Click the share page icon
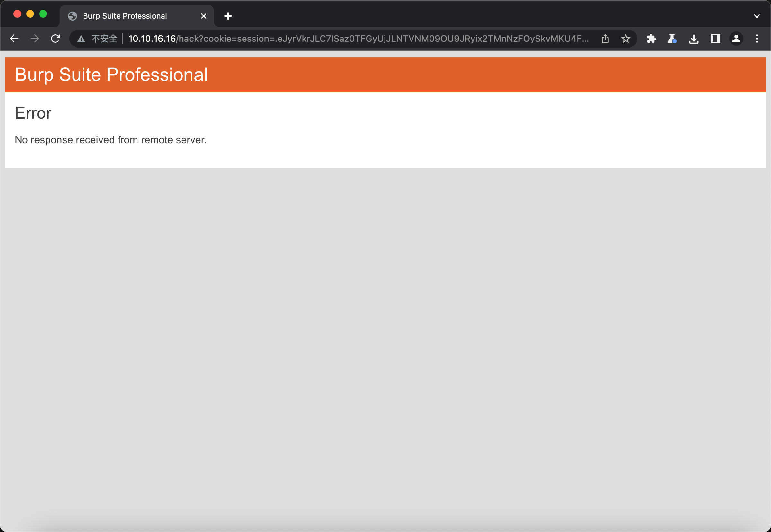 (605, 39)
